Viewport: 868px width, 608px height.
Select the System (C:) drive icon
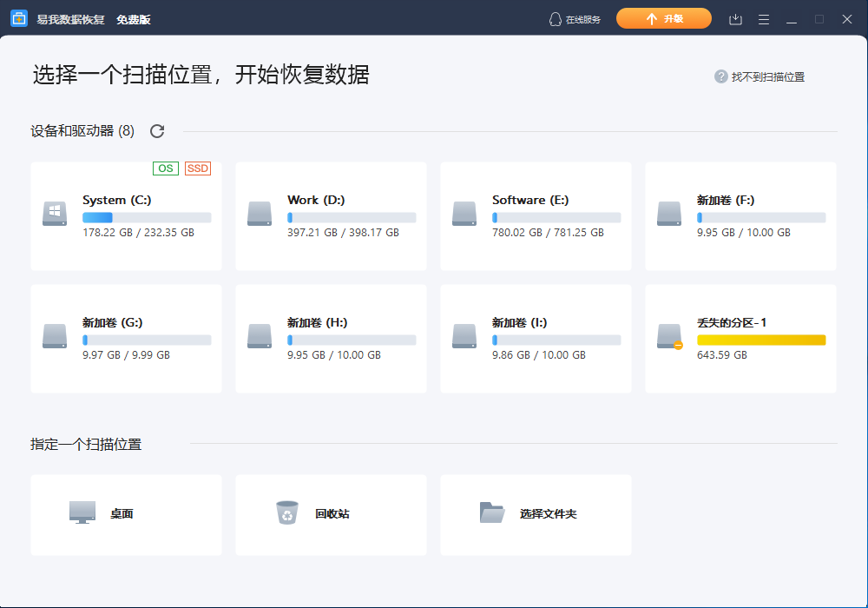(55, 214)
